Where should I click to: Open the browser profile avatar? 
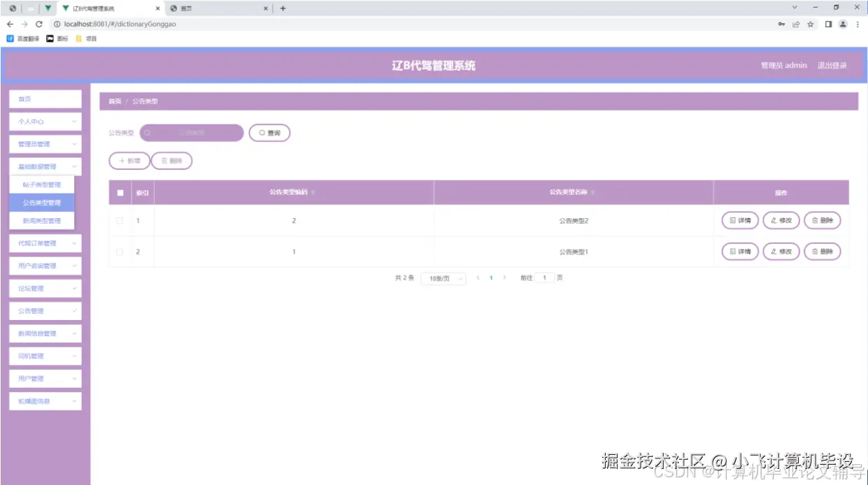(843, 24)
